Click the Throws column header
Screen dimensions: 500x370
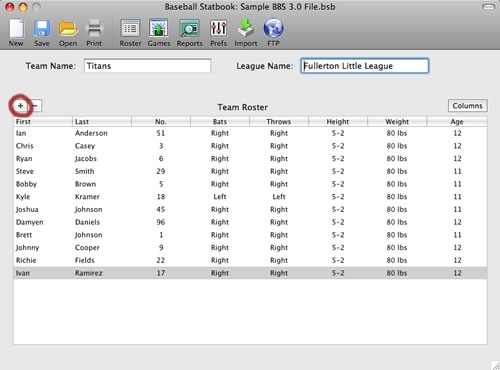pyautogui.click(x=279, y=122)
